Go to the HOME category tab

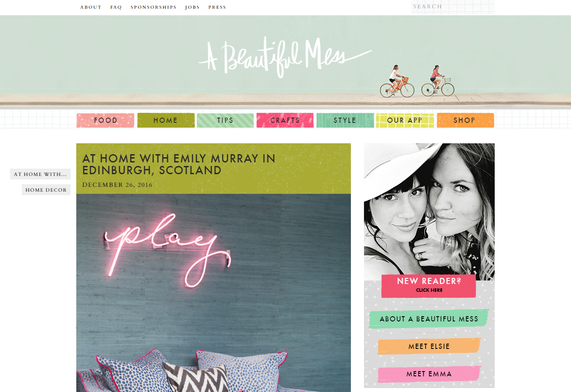point(166,120)
